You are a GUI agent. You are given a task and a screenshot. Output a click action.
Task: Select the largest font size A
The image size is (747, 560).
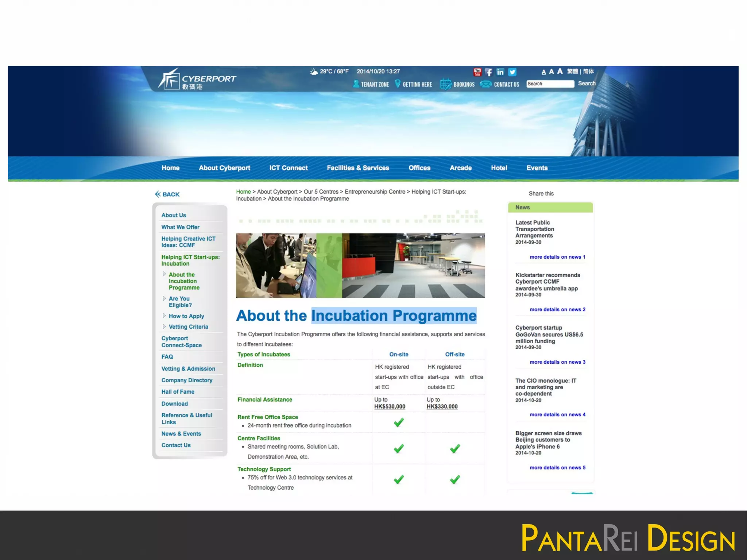point(560,71)
